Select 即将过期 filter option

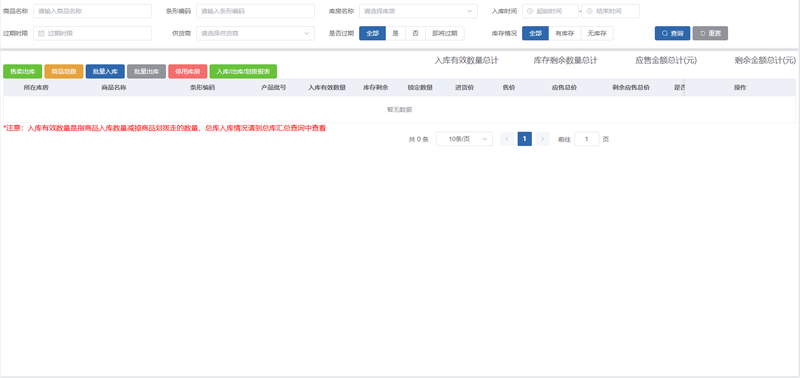pos(444,33)
